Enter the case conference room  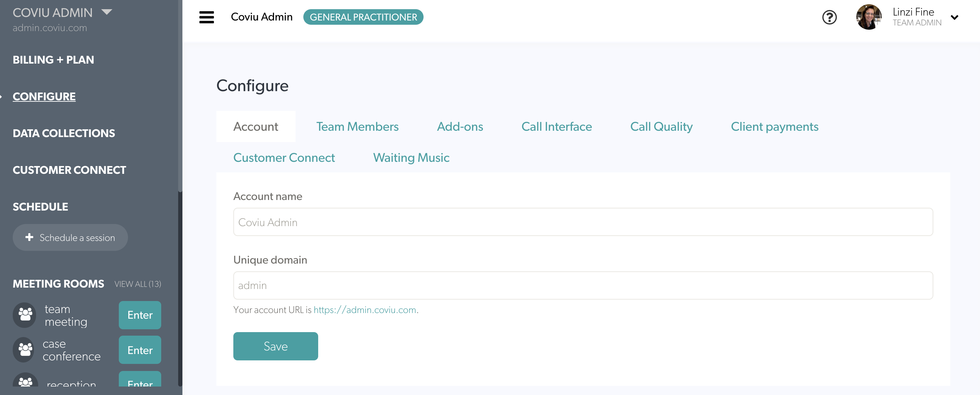(x=140, y=350)
